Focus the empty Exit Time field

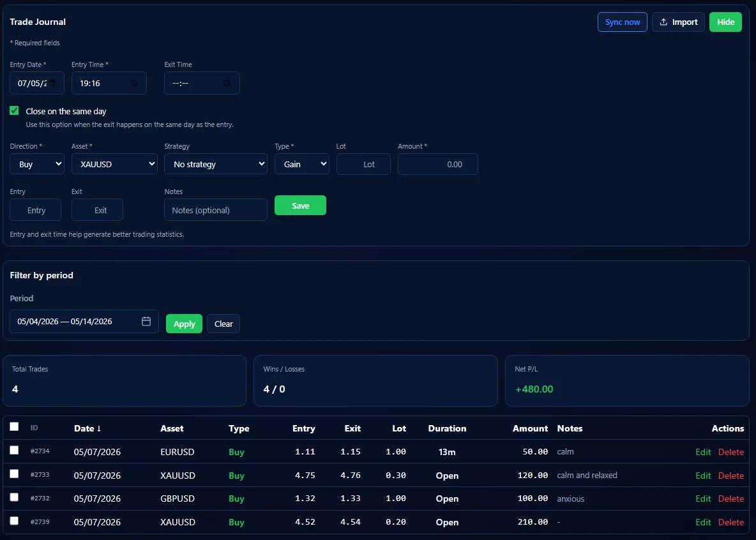pos(202,83)
